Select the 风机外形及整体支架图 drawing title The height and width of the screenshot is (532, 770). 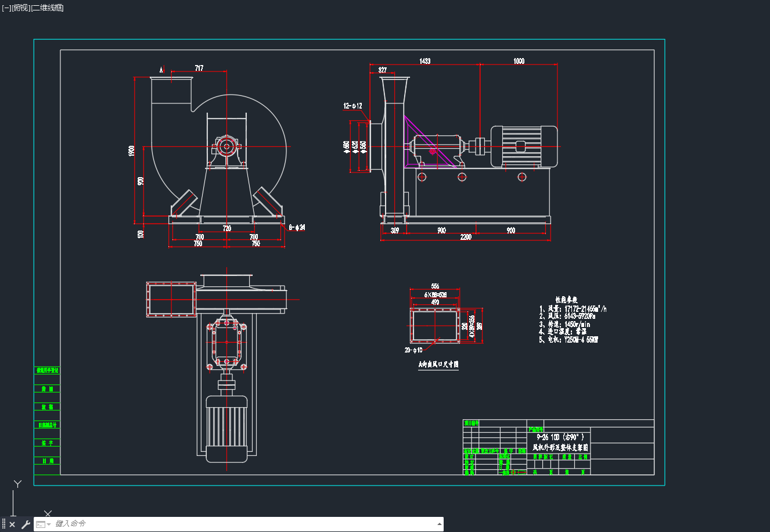(x=560, y=448)
